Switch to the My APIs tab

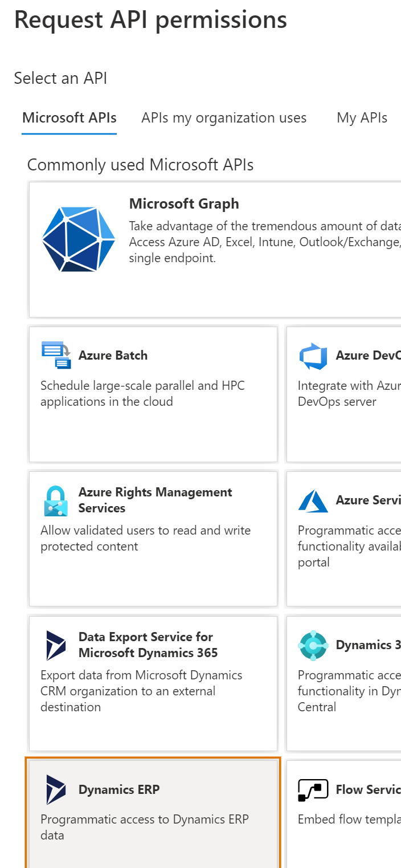pos(362,118)
